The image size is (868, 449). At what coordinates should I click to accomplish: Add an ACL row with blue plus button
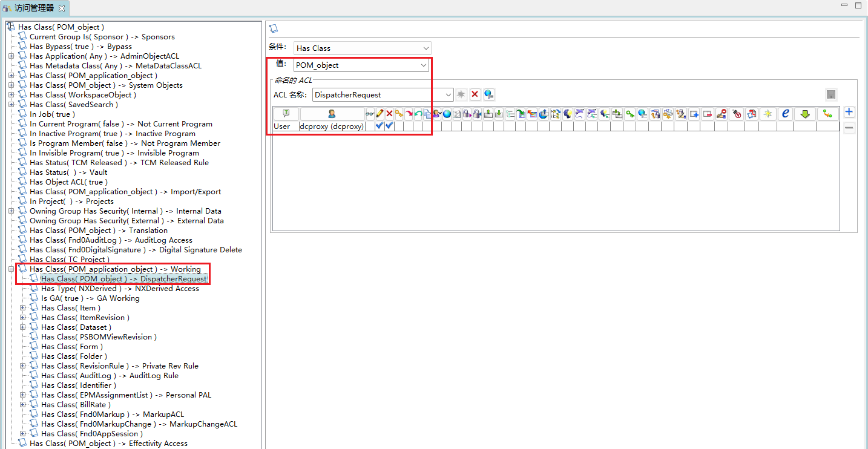coord(849,112)
